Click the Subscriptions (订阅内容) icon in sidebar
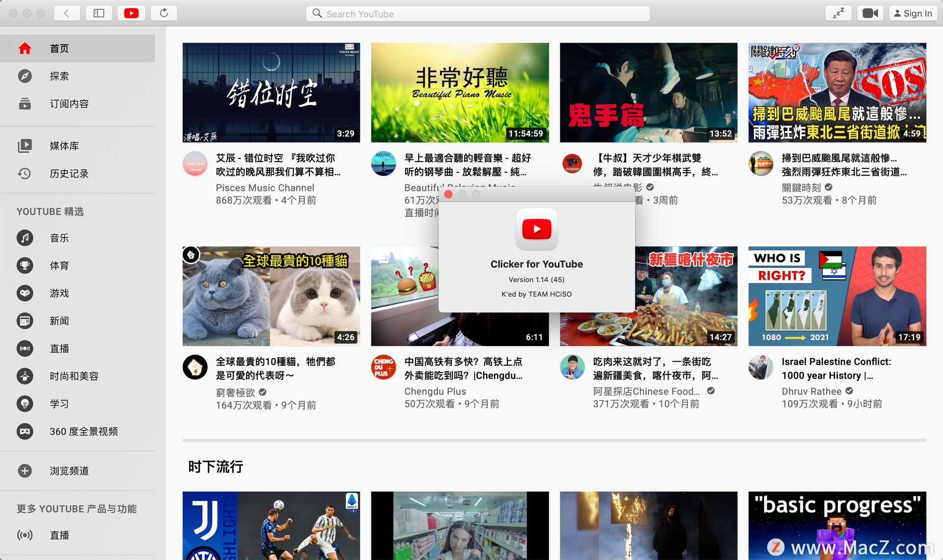The height and width of the screenshot is (560, 943). 24,104
